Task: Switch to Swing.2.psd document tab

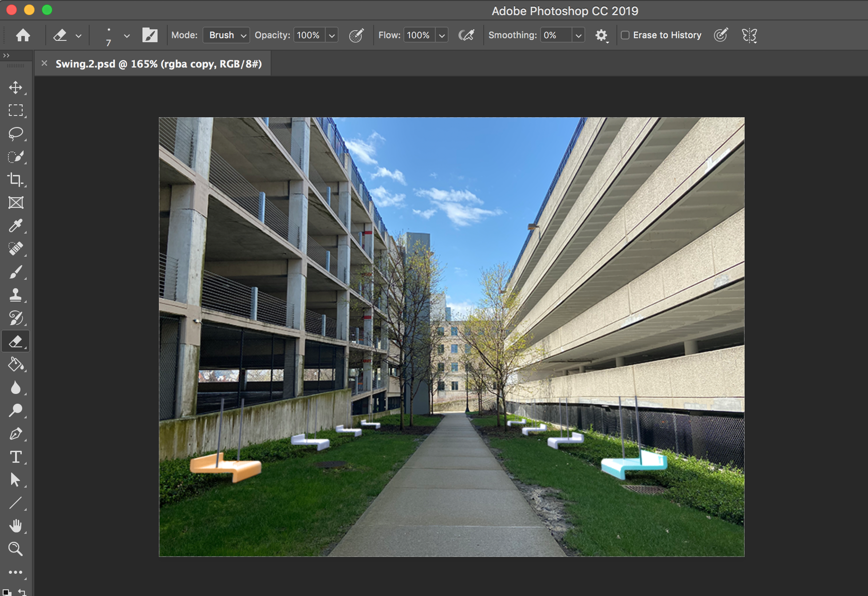Action: 158,64
